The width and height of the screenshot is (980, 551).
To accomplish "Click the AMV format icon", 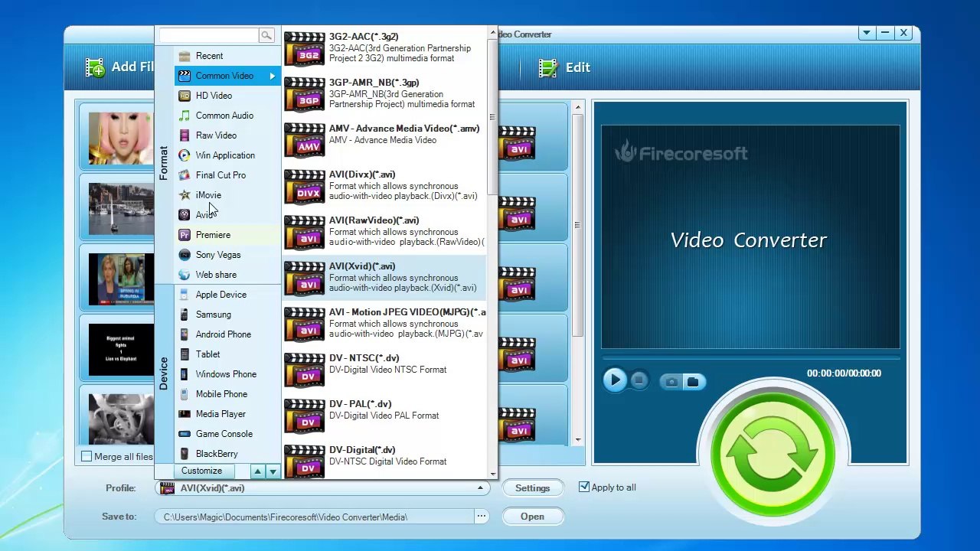I will pos(305,141).
